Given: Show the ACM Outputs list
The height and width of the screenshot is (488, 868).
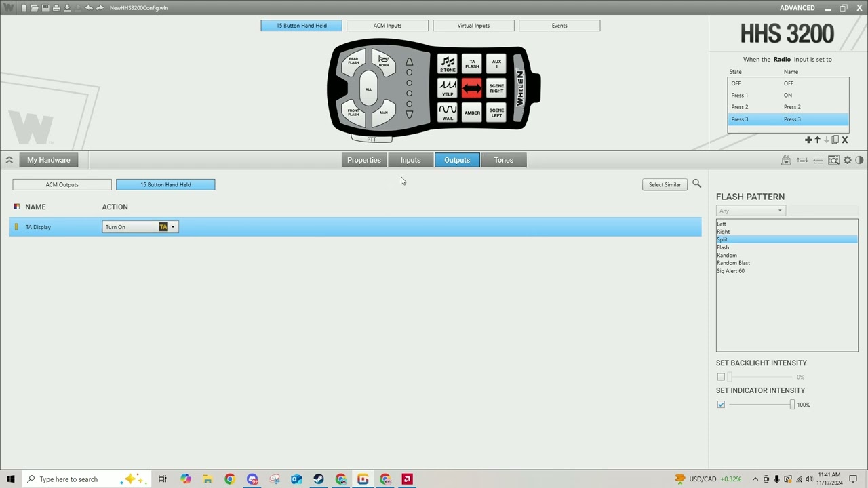Looking at the screenshot, I should (x=62, y=184).
